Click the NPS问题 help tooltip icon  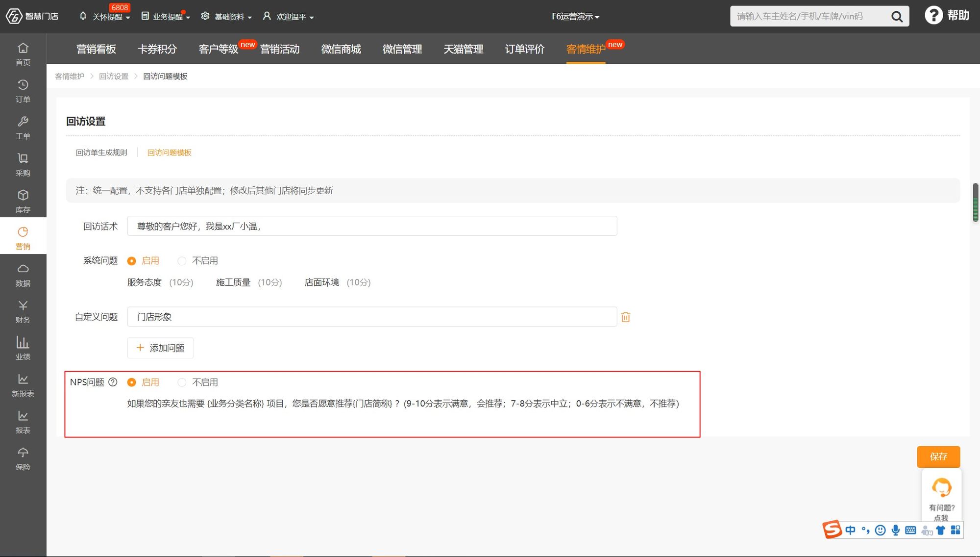point(113,382)
